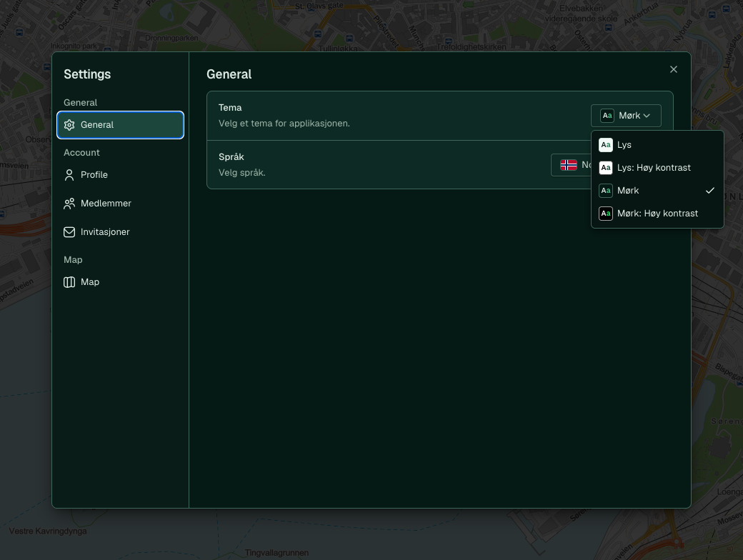Image resolution: width=743 pixels, height=560 pixels.
Task: Click the Norwegian flag icon in Språk row
Action: click(x=568, y=165)
